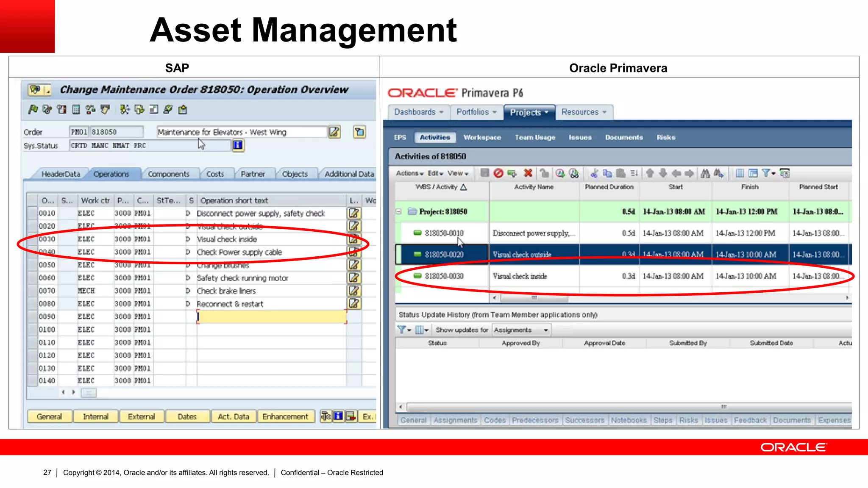868x488 pixels.
Task: Click the General button in SAP bottom bar
Action: click(49, 416)
